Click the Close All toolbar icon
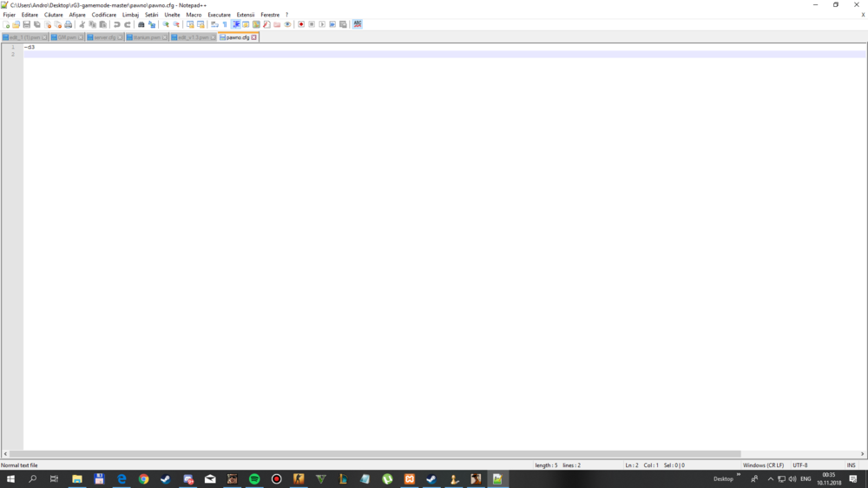 coord(57,24)
